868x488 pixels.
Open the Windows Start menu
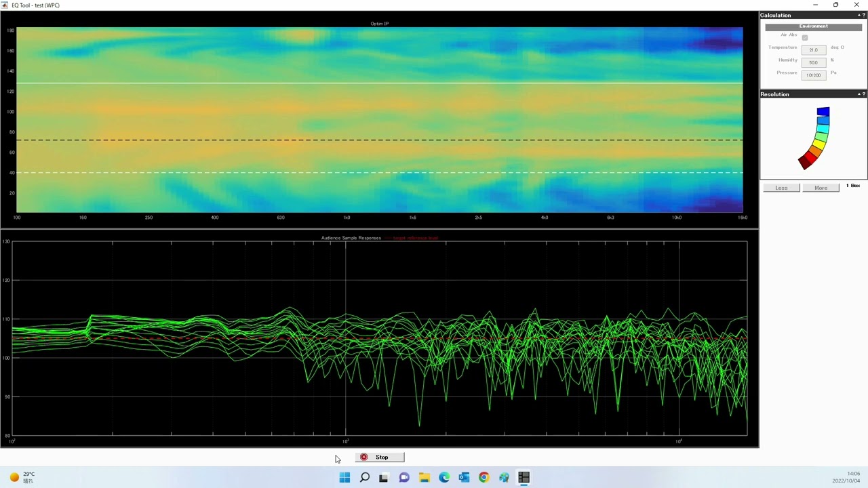tap(344, 477)
